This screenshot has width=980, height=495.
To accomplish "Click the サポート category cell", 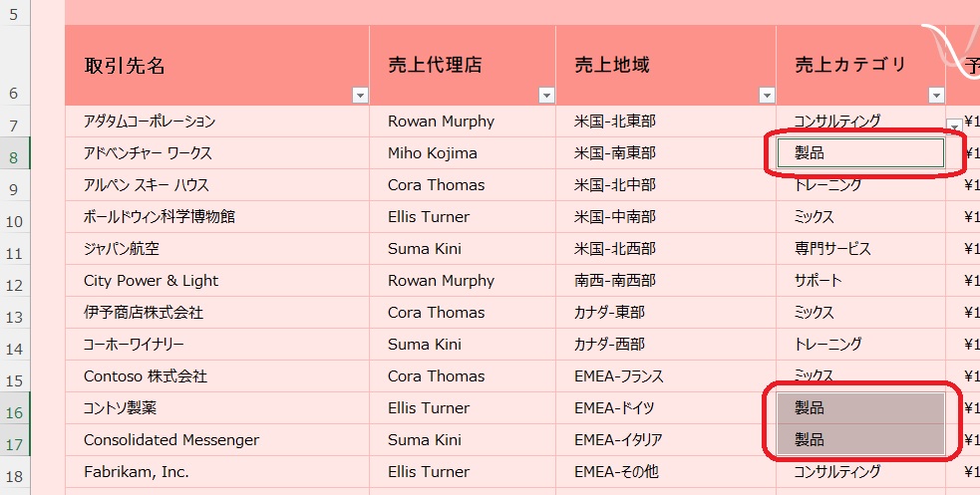I will click(860, 280).
